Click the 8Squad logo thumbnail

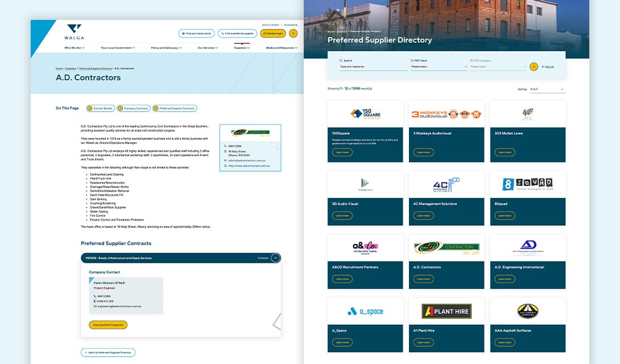(x=527, y=184)
